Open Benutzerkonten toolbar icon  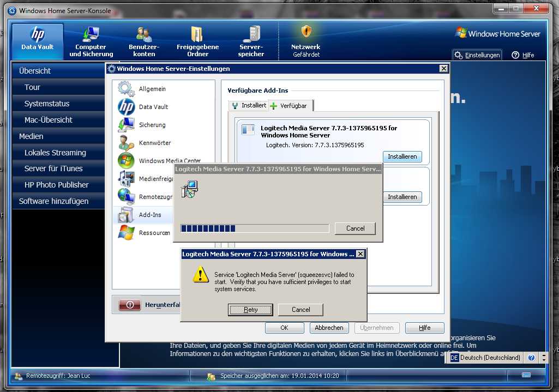(144, 35)
